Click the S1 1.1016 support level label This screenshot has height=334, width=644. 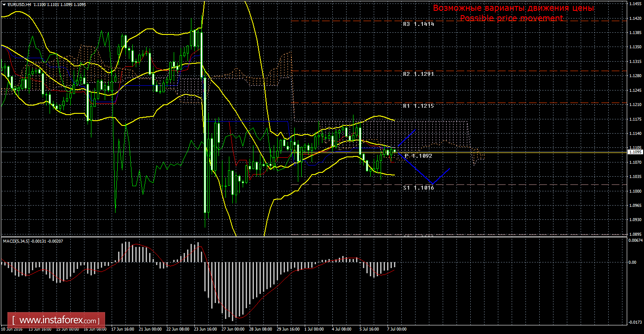[x=419, y=188]
